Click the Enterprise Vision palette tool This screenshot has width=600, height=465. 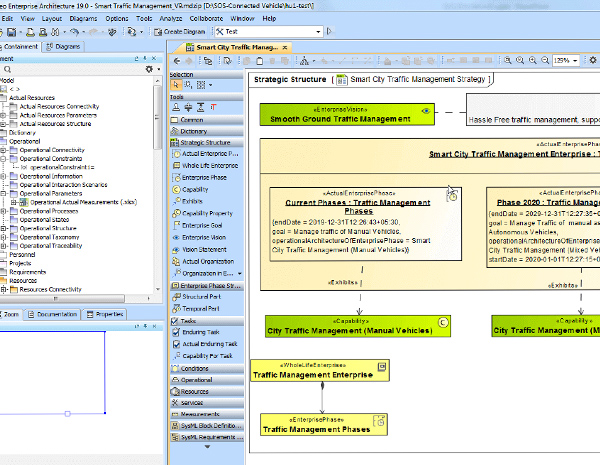coord(204,237)
